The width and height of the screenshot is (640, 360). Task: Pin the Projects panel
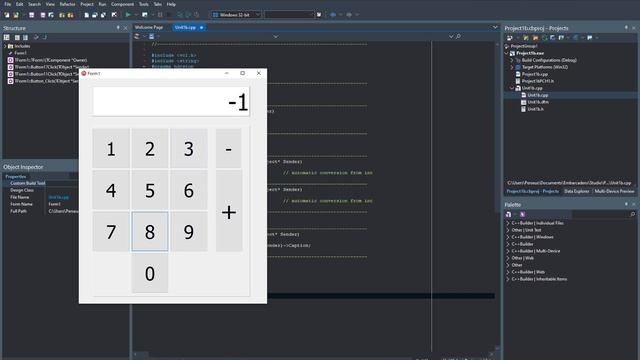[x=626, y=28]
